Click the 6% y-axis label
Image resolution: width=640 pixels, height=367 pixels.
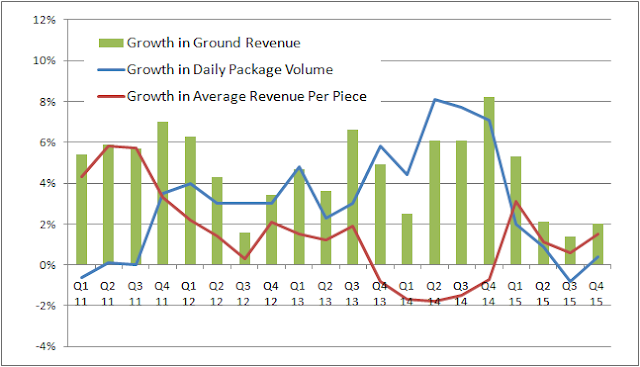[47, 142]
